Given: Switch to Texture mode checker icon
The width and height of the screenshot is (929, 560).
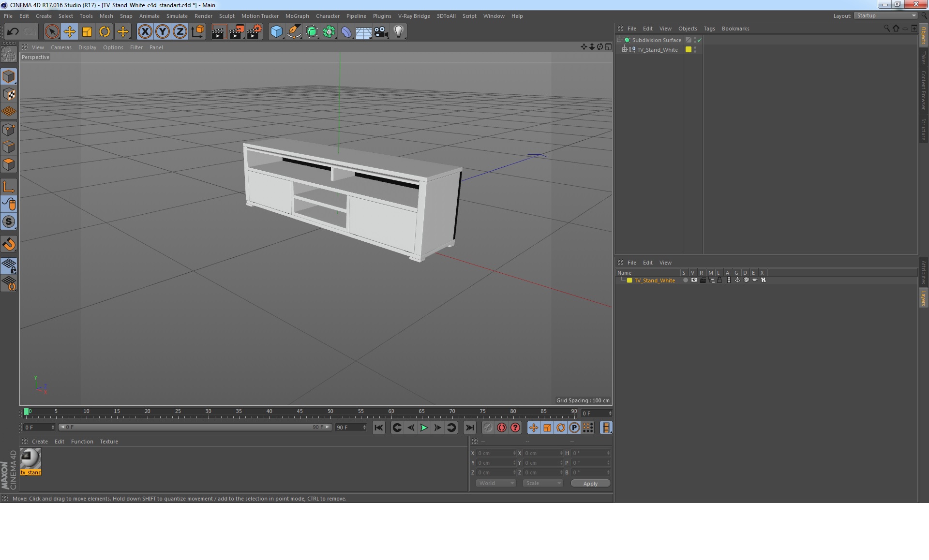Looking at the screenshot, I should click(9, 94).
